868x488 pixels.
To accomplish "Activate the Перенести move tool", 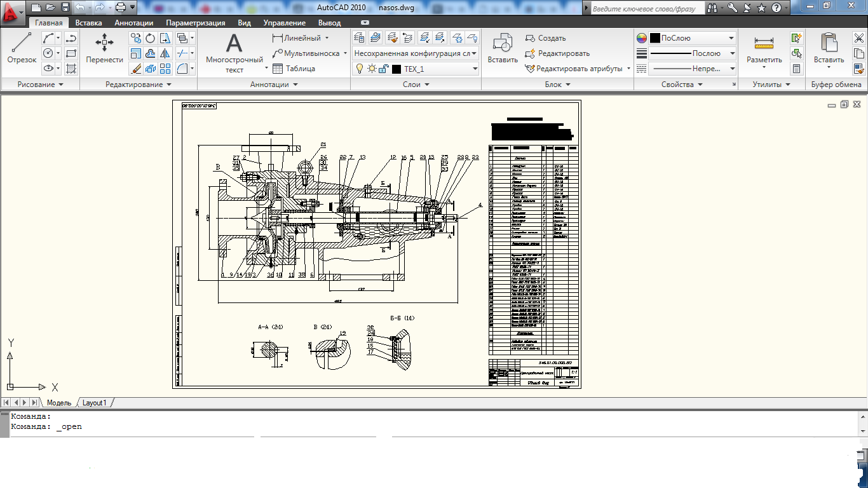I will tap(105, 48).
